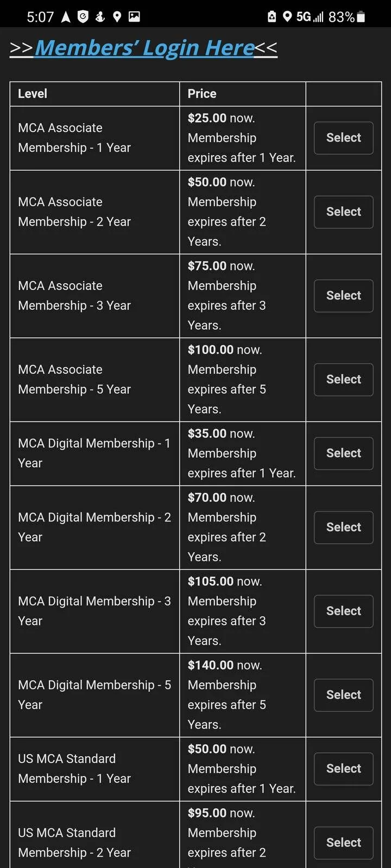Tap the 5G signal strength indicator
This screenshot has height=868, width=391.
pos(310,17)
